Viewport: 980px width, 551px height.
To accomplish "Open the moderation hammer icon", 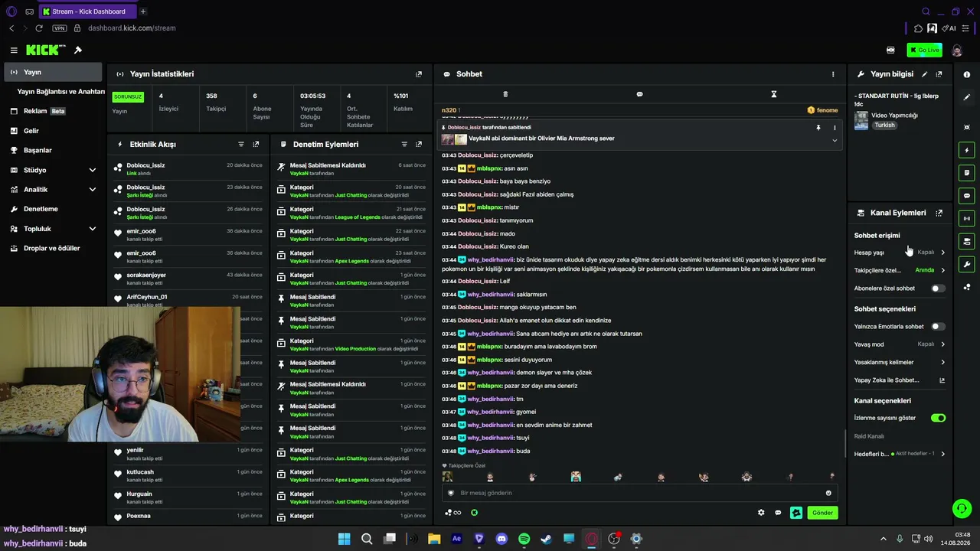I will [78, 51].
